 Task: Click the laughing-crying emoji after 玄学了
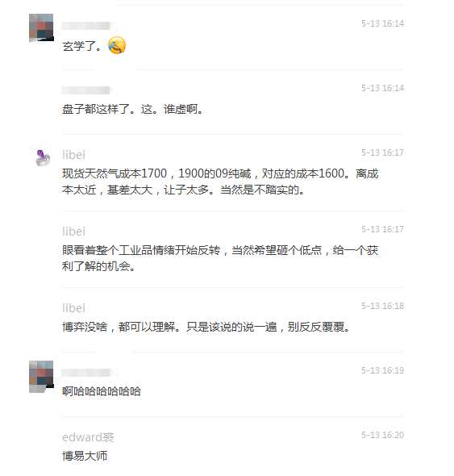(x=117, y=45)
